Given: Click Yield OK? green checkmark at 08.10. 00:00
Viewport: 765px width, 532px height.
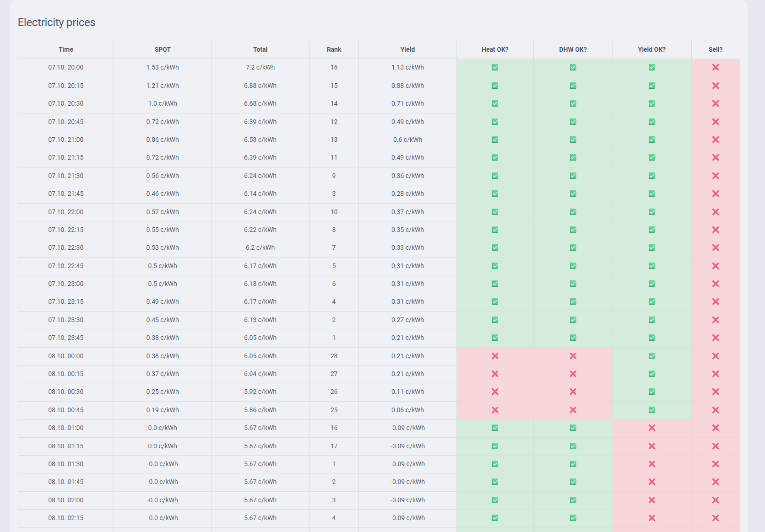Looking at the screenshot, I should 651,356.
